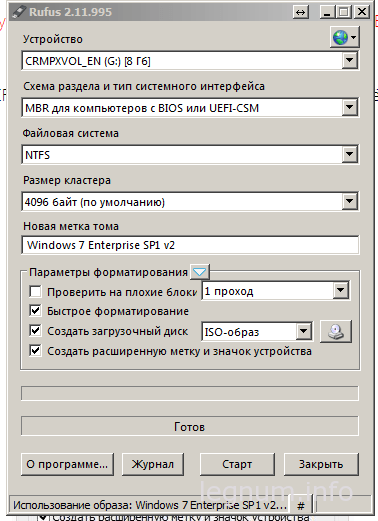Minimize the Rufus window
This screenshot has width=378, height=521.
pos(327,13)
